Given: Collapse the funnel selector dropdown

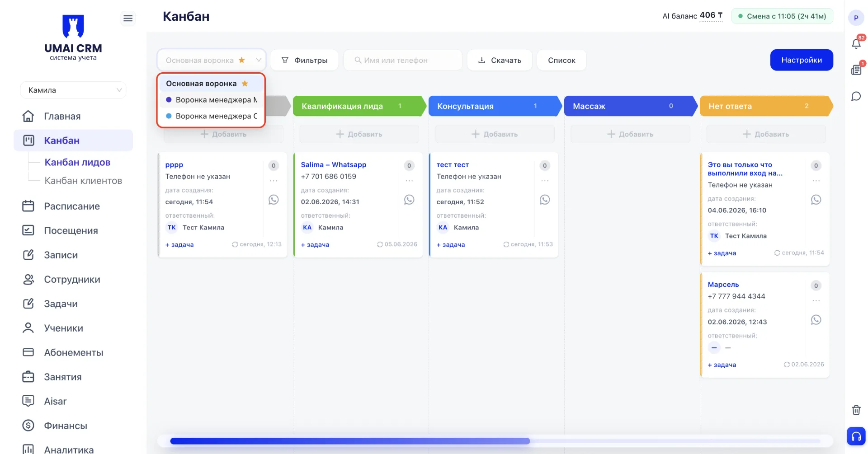Looking at the screenshot, I should click(x=211, y=60).
